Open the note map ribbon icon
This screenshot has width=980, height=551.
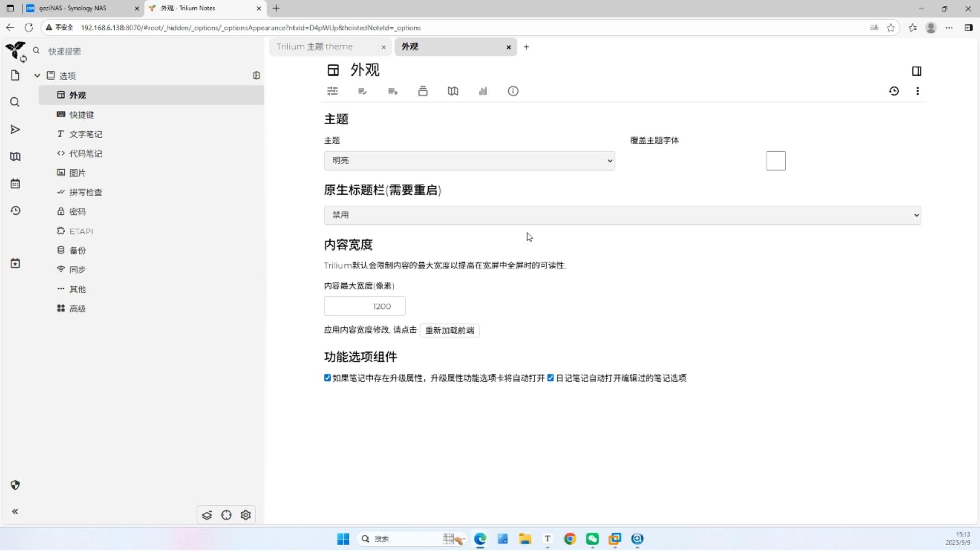(453, 91)
